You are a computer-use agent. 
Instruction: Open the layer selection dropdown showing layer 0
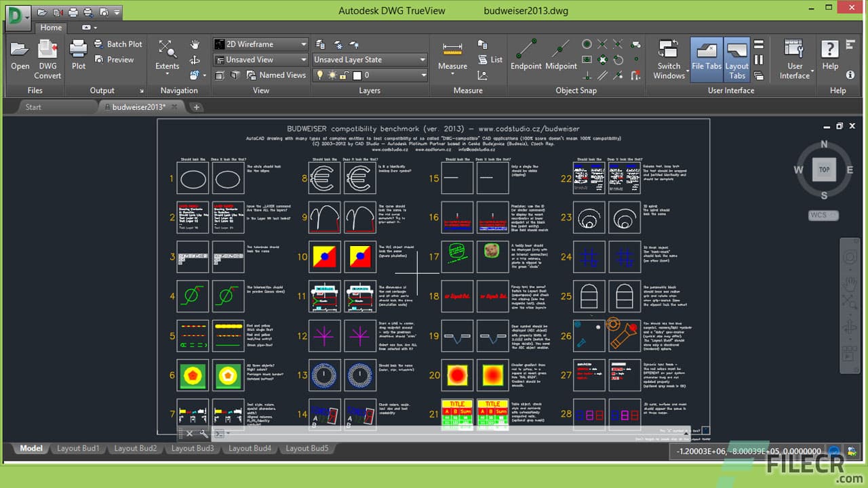click(423, 75)
